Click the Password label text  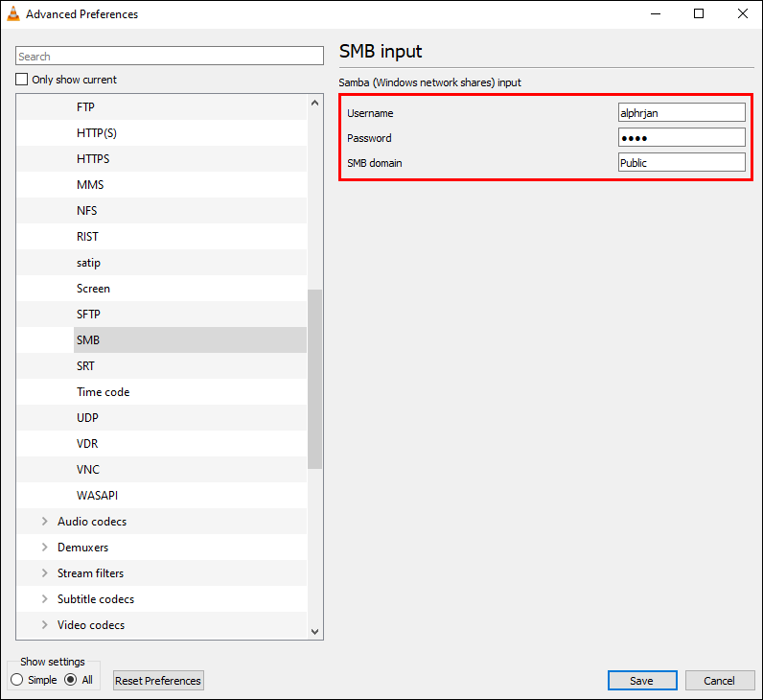369,138
